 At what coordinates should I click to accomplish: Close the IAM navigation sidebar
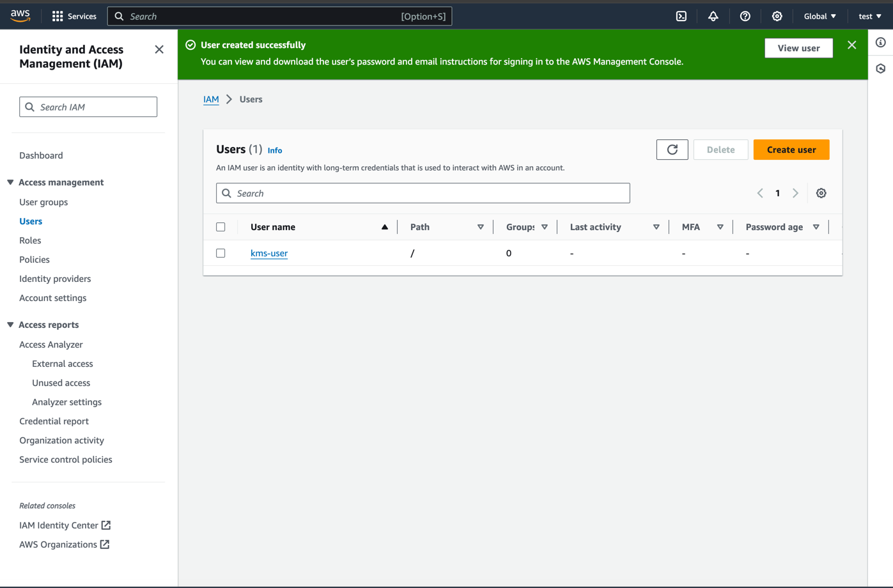(159, 49)
